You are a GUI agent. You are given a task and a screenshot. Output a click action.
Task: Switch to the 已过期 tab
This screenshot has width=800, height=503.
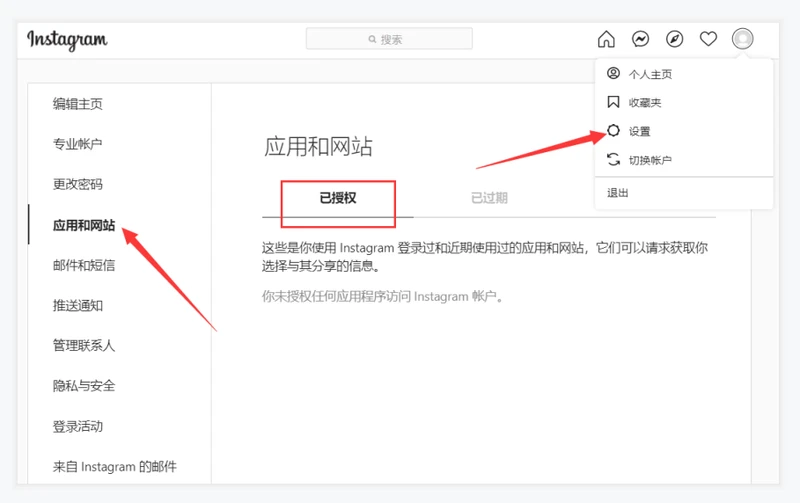point(489,198)
